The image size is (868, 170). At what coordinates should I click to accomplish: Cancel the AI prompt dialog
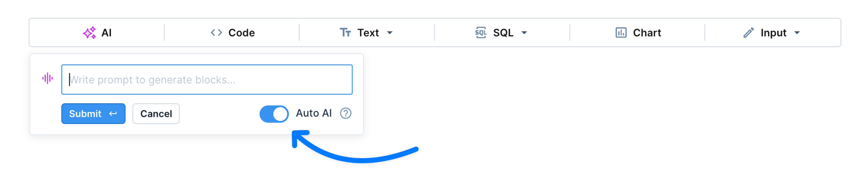point(156,114)
